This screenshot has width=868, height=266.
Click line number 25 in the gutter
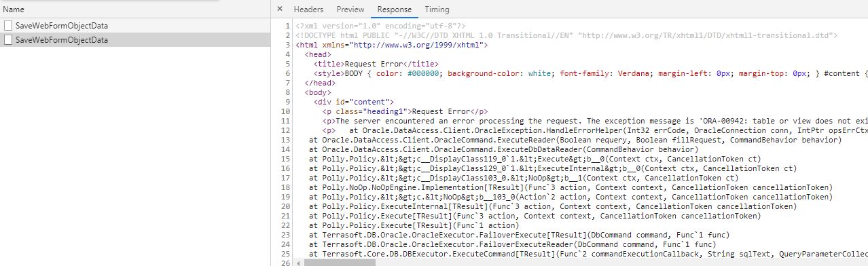[x=286, y=253]
